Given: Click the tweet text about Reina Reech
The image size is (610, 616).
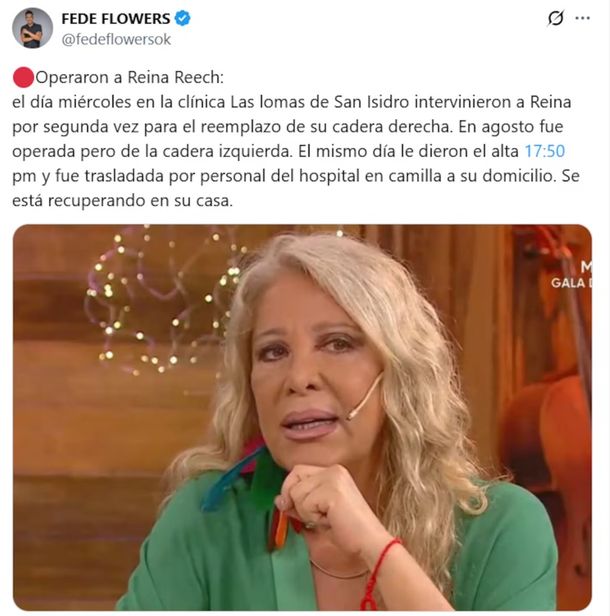Looking at the screenshot, I should tap(295, 139).
